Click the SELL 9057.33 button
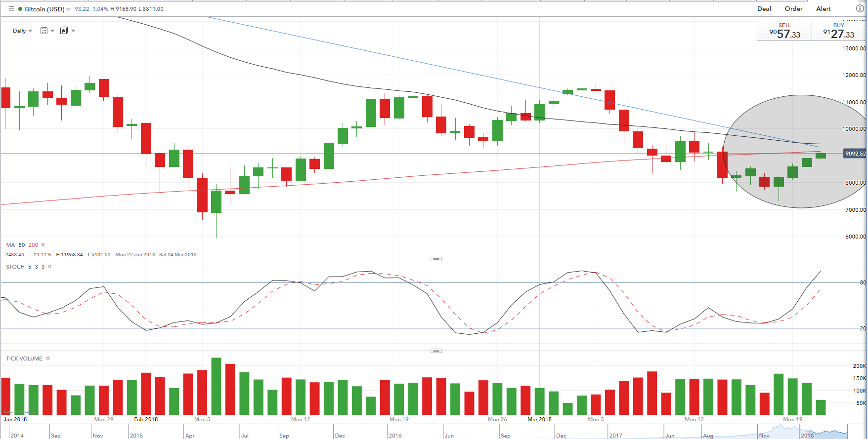Image resolution: width=868 pixels, height=439 pixels. point(784,31)
